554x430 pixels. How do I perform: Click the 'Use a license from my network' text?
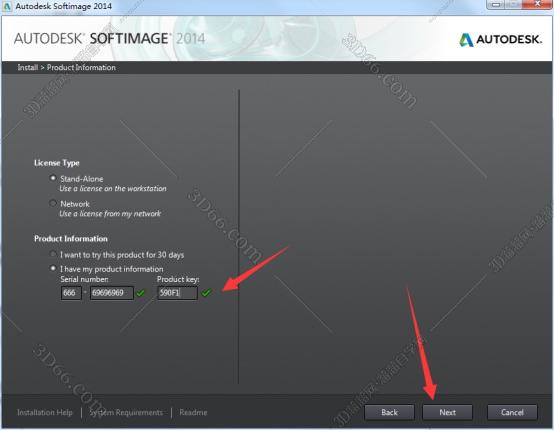[x=110, y=214]
